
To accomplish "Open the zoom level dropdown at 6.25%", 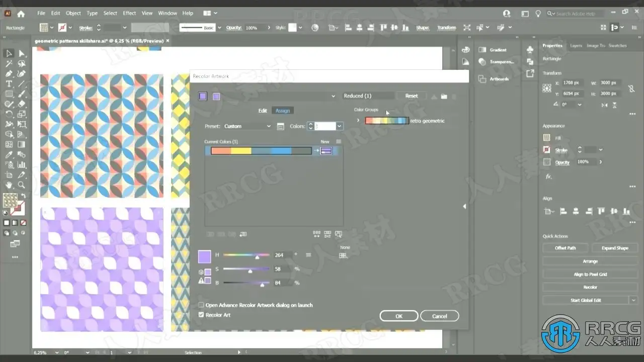I will 56,353.
